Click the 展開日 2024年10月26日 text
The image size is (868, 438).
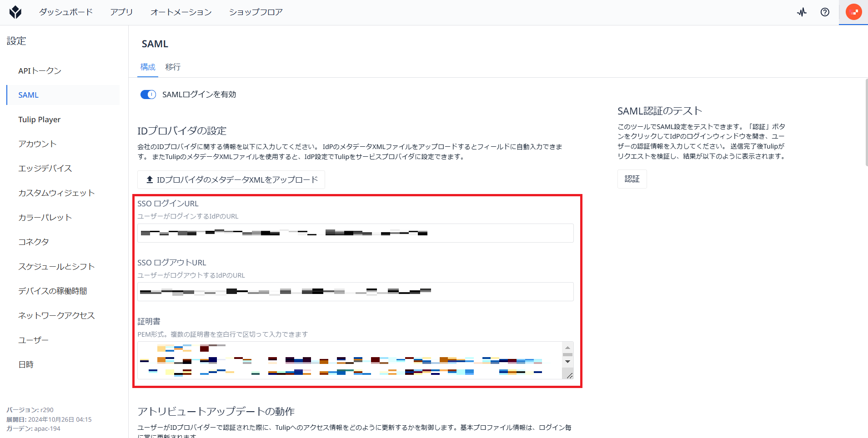click(49, 419)
